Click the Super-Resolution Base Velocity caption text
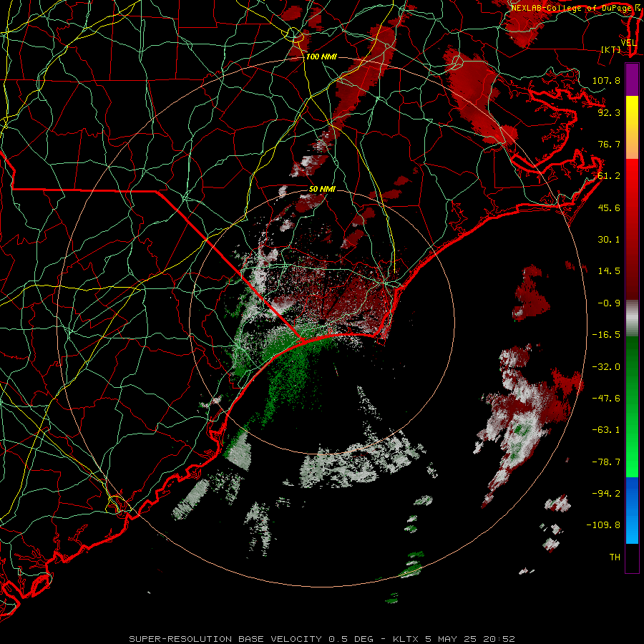 pos(321,639)
